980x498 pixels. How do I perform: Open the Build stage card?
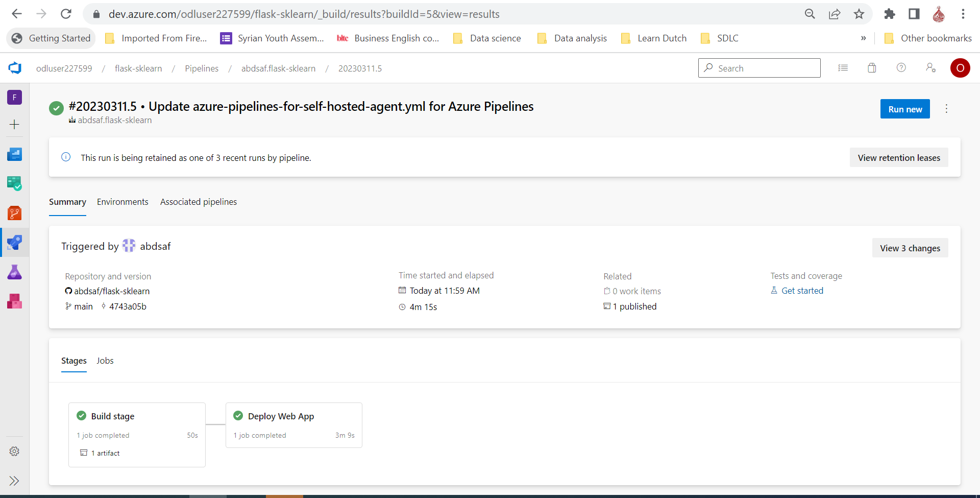(x=137, y=435)
